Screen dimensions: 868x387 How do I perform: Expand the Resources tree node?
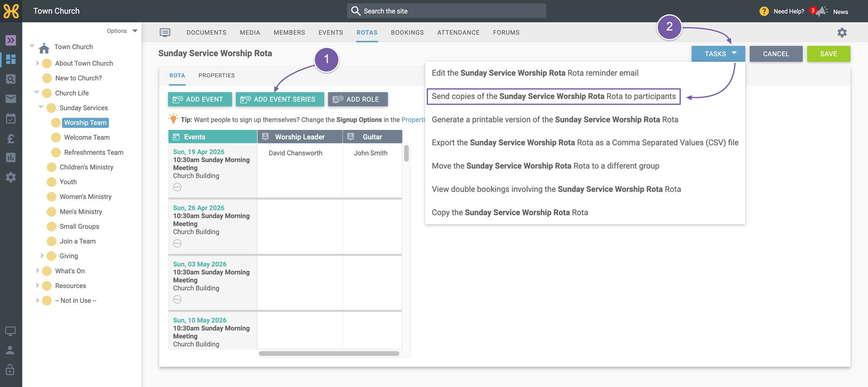38,285
